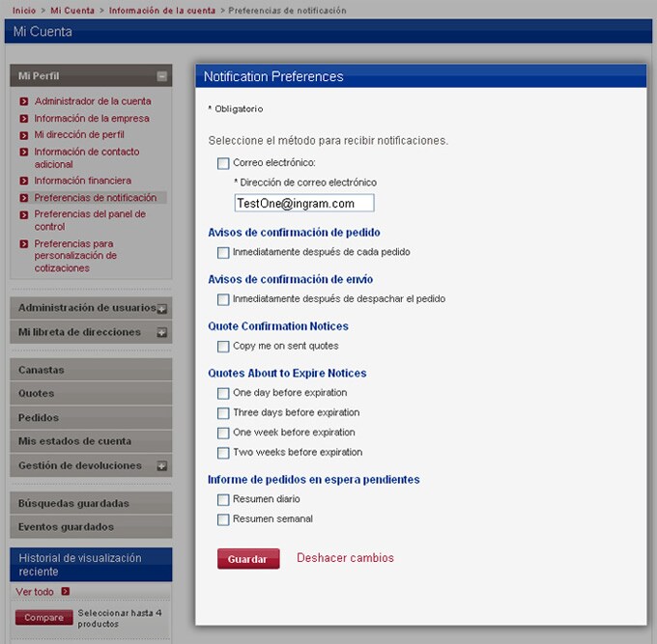Open Información de la empresa link
This screenshot has width=657, height=644.
pos(92,119)
